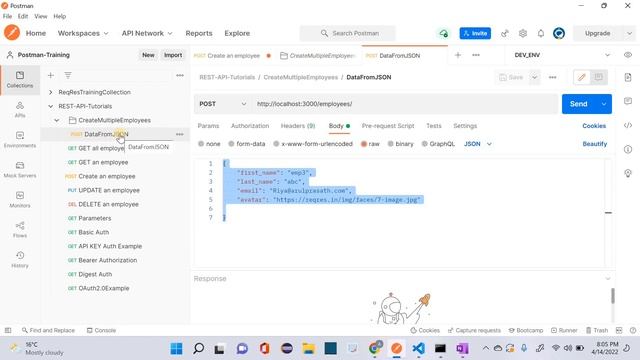Switch to the Params tab

[x=208, y=126]
